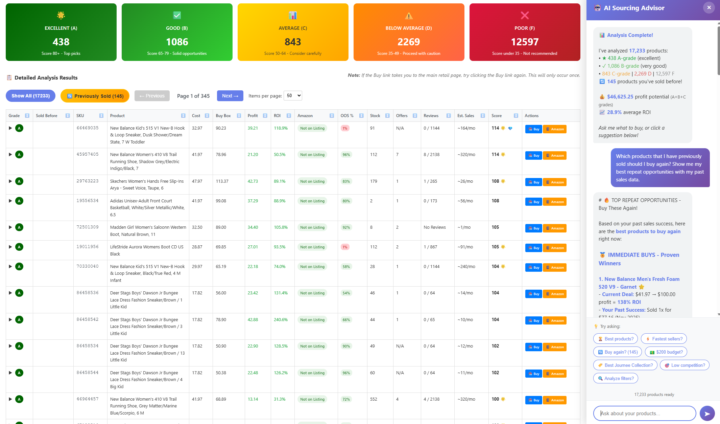Ask the 'Fastest sellers?' suggestion
The width and height of the screenshot is (720, 424).
664,339
